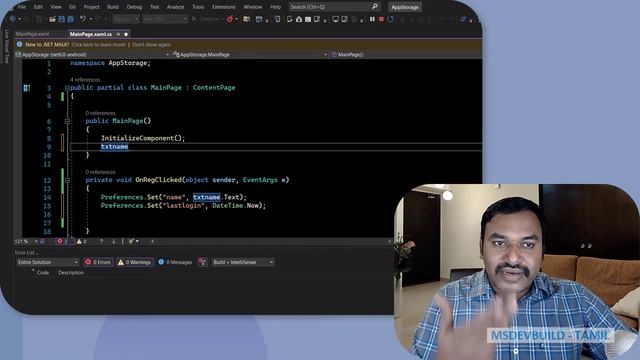Image resolution: width=640 pixels, height=360 pixels.
Task: Collapse the OnRegClicked method outline
Action: click(67, 180)
